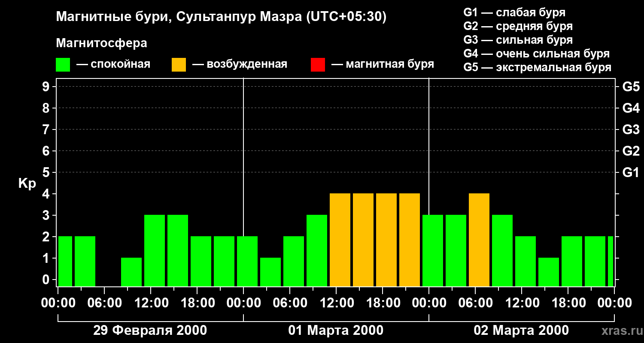Click the '— магнитная буря' legend text

[383, 65]
